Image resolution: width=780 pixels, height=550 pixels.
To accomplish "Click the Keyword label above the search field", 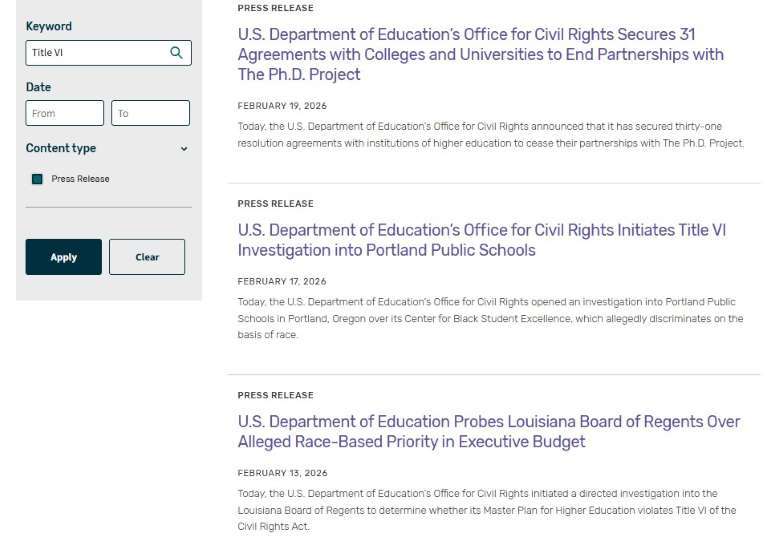I will click(49, 26).
